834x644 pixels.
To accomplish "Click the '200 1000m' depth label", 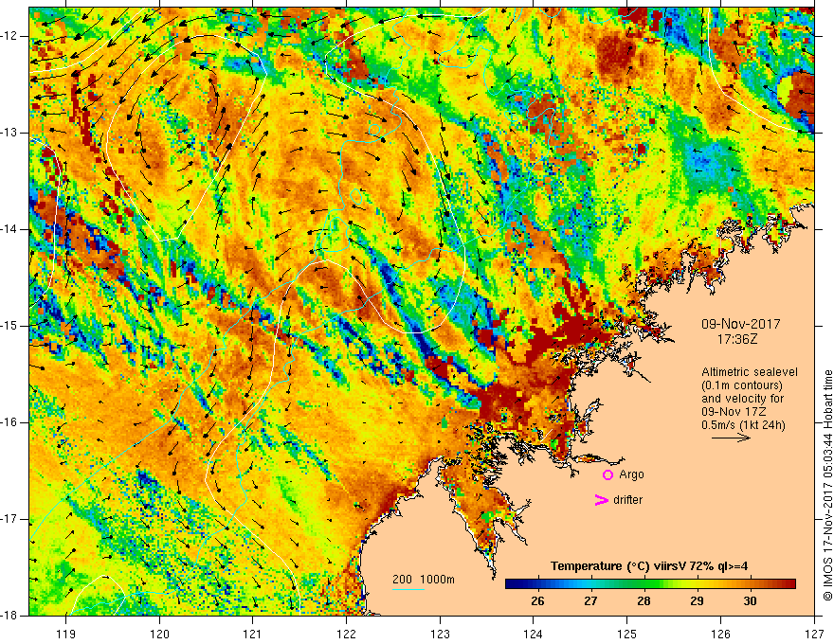I will pyautogui.click(x=424, y=580).
